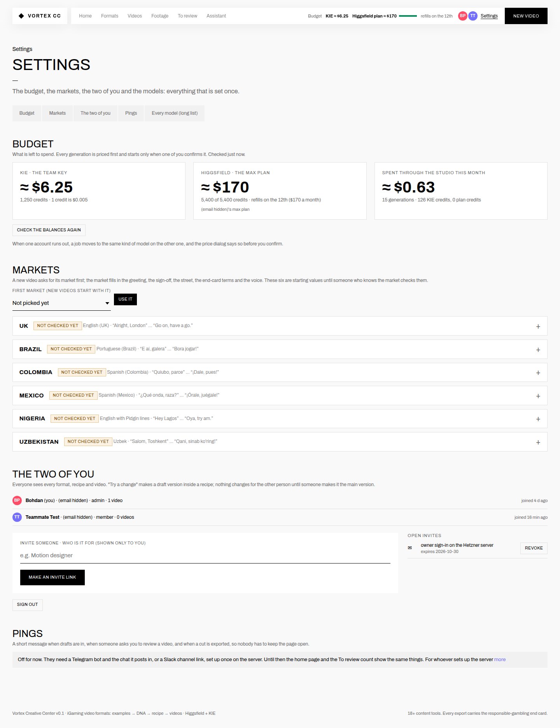Click the ≈ $170 Higgsfield plan amount
Image resolution: width=560 pixels, height=728 pixels.
[225, 187]
